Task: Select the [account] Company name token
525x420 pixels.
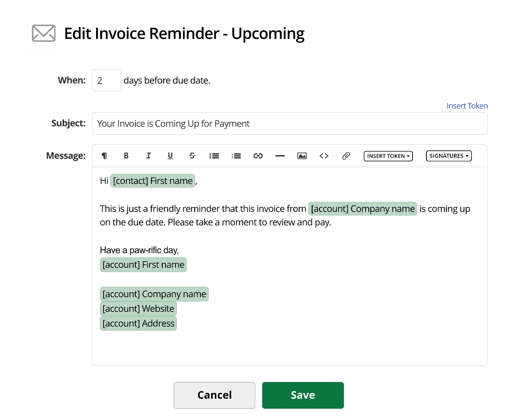Action: coord(363,209)
